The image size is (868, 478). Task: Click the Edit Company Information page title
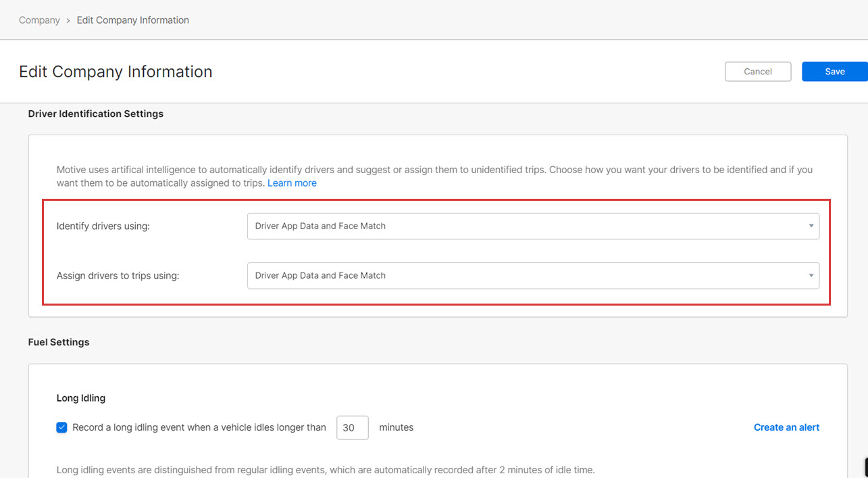point(116,72)
